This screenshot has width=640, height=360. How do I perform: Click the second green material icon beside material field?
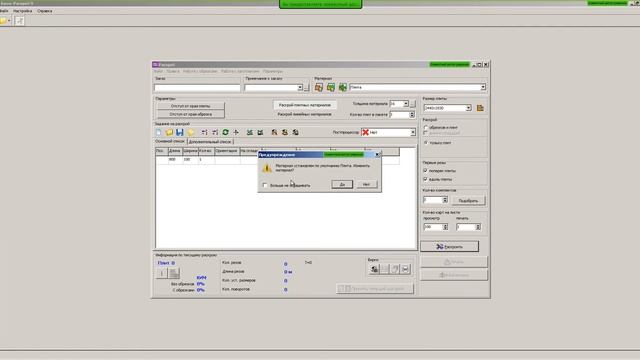point(331,87)
